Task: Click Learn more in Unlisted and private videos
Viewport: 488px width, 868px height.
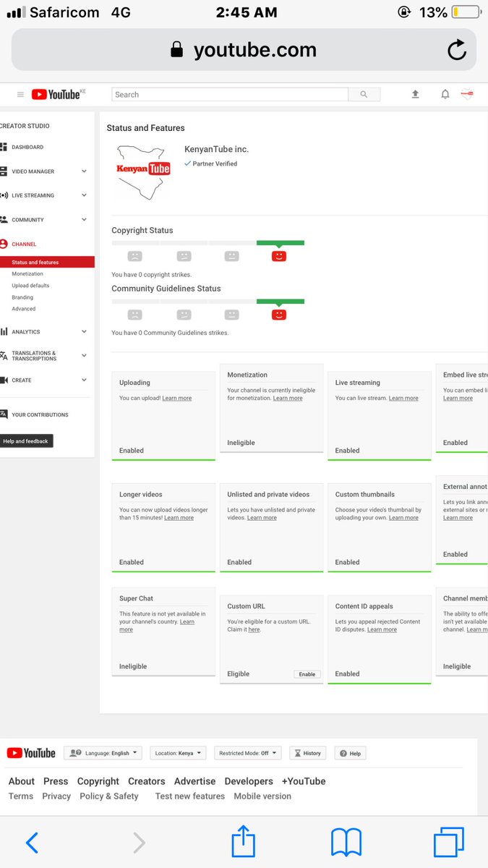Action: click(262, 518)
